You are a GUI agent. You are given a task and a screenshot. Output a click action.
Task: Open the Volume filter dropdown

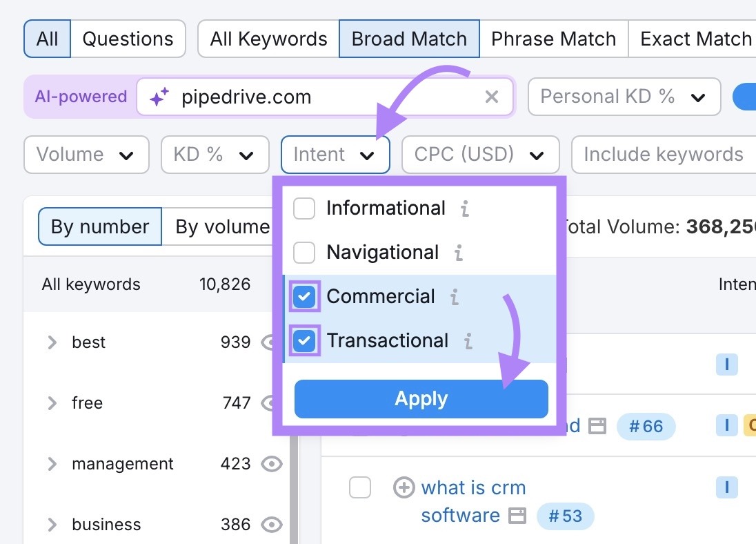86,155
